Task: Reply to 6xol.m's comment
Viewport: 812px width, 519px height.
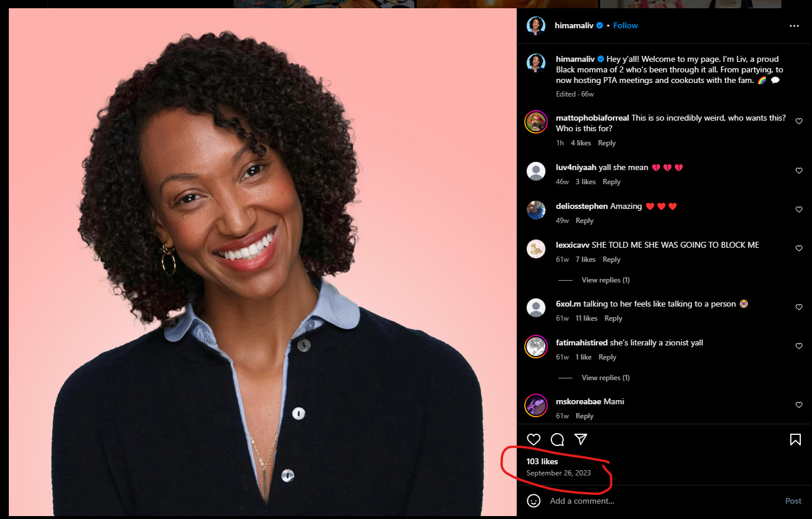Action: point(613,318)
